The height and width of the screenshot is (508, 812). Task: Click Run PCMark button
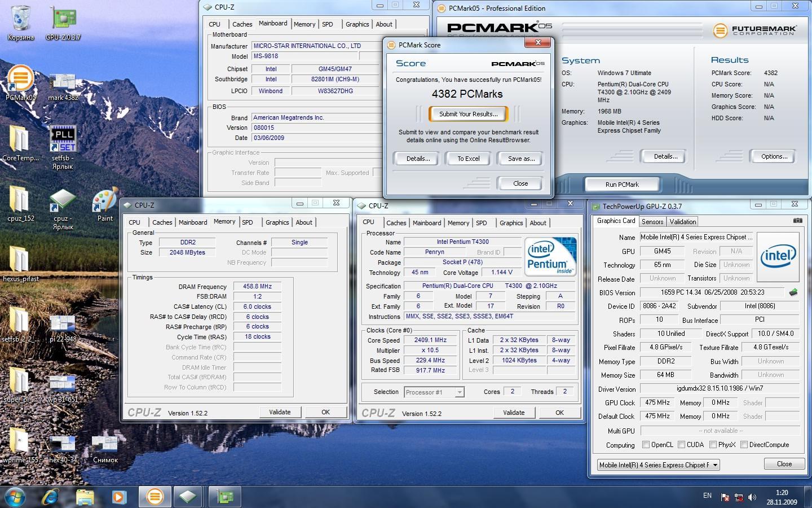622,185
